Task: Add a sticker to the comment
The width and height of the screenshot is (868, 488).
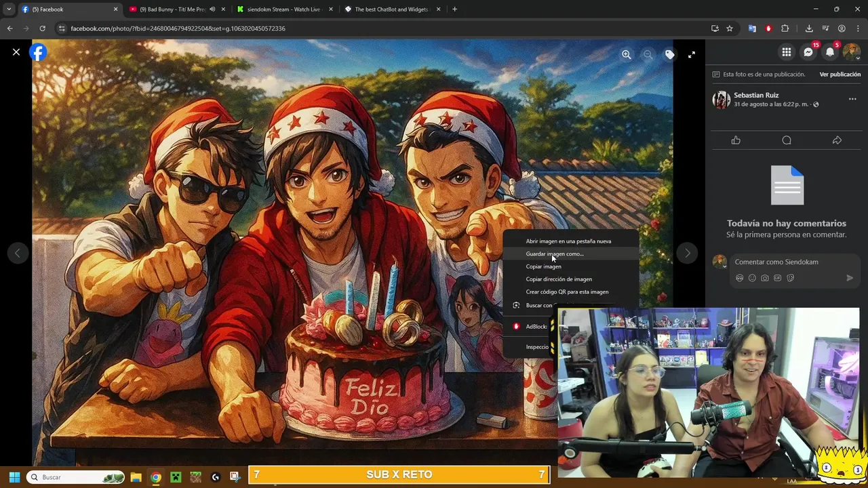Action: (x=791, y=278)
